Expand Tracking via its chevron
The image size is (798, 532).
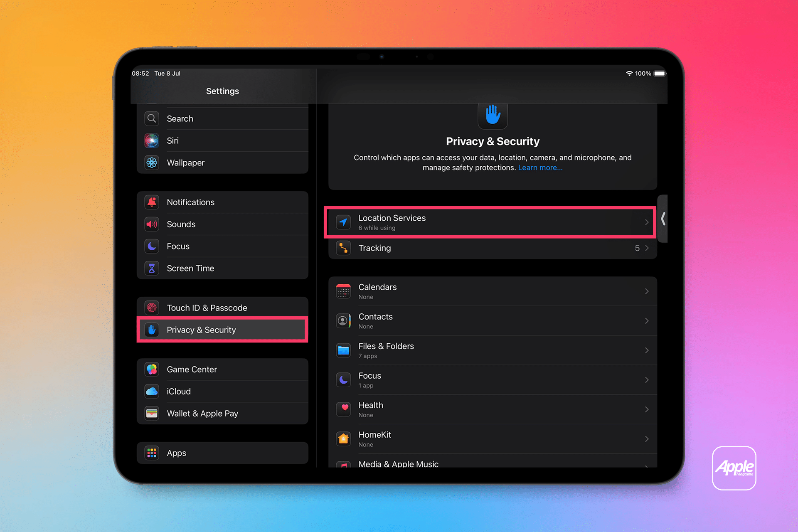pyautogui.click(x=647, y=248)
